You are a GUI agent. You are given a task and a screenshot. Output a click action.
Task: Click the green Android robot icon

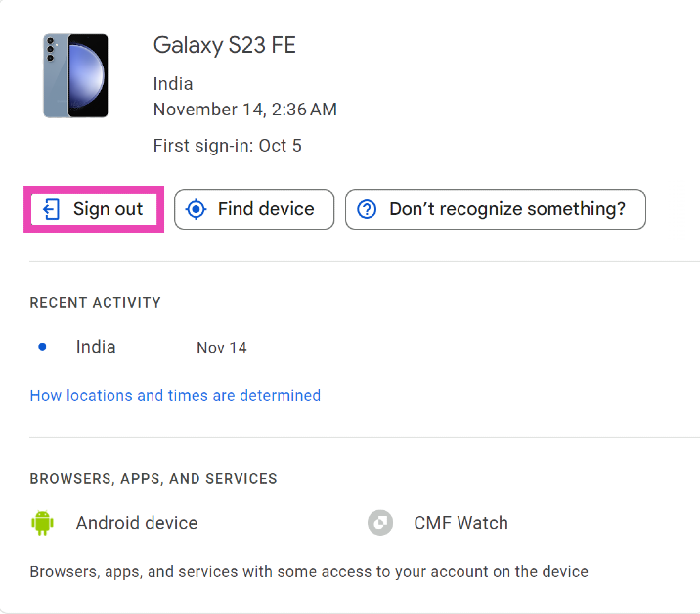coord(42,523)
